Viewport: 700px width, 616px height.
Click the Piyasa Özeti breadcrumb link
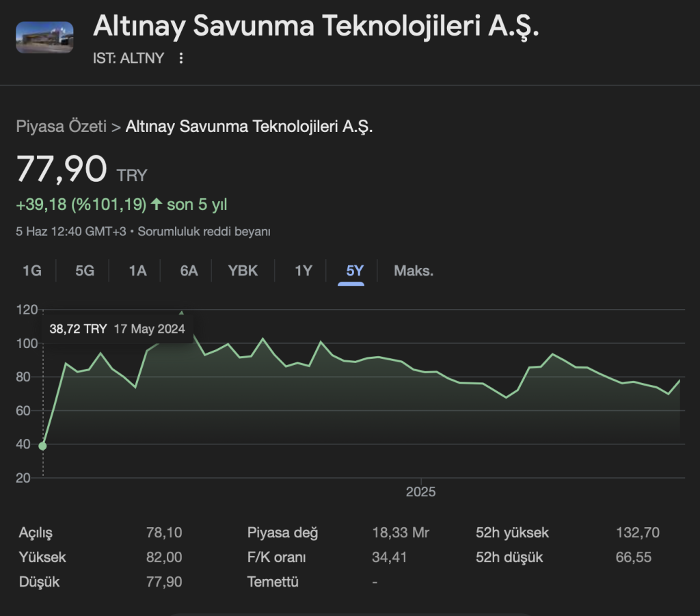[x=61, y=126]
